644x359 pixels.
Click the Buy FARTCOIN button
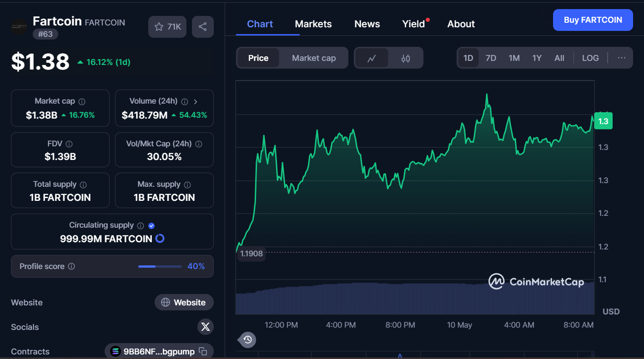(593, 20)
